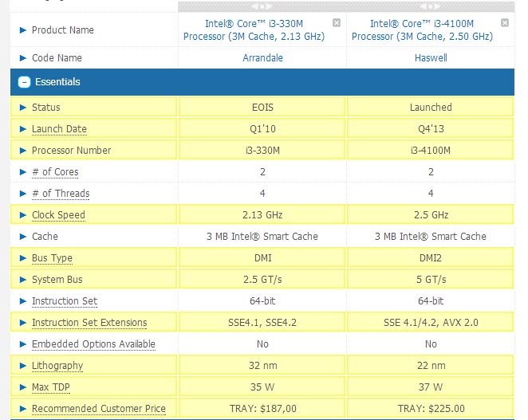This screenshot has width=528, height=420.
Task: Expand the Recommended Customer Price row arrow
Action: pos(23,409)
